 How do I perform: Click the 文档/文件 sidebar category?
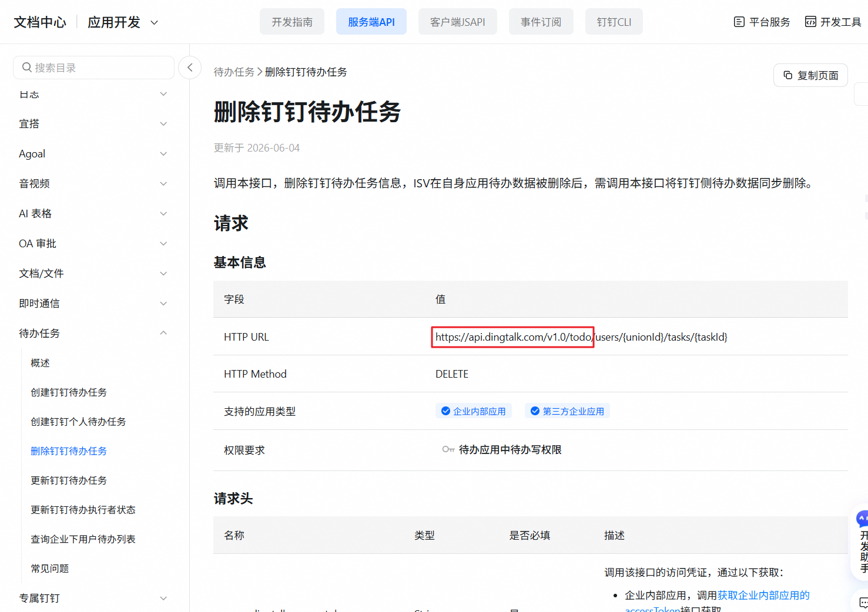(41, 274)
